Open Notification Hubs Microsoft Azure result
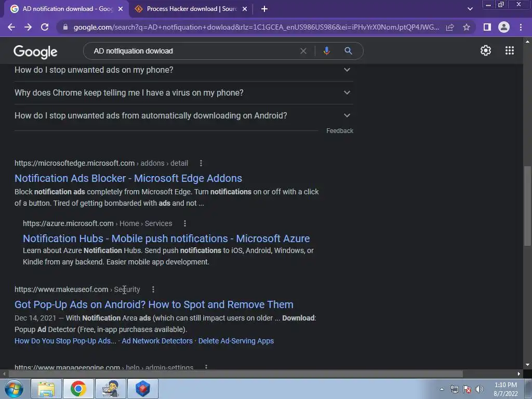Screen dimensions: 532x399 (x=166, y=238)
